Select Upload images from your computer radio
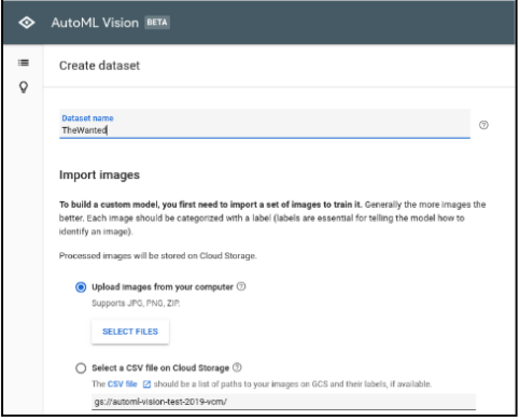Screen dimensions: 520x420 (81, 287)
